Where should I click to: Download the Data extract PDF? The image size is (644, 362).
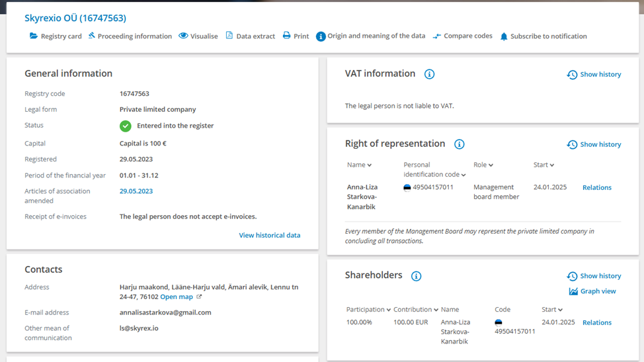tap(250, 36)
